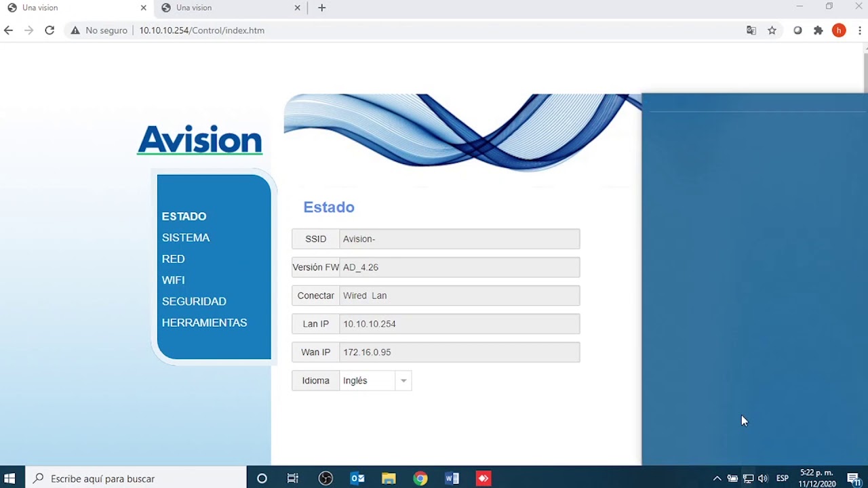
Task: Click the 'Conectar' label
Action: [315, 296]
